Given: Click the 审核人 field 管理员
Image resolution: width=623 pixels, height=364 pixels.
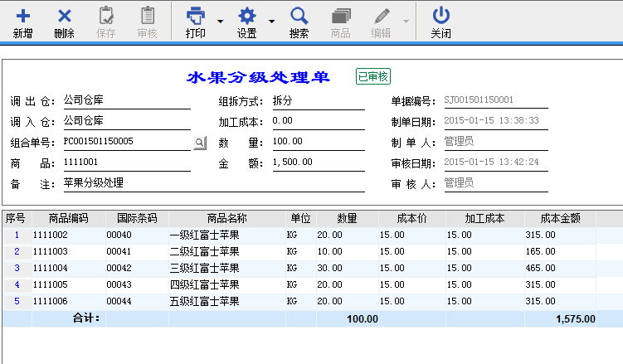Looking at the screenshot, I should click(x=496, y=182).
